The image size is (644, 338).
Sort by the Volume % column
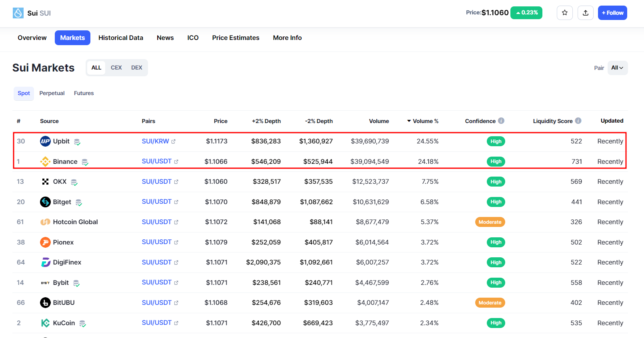pyautogui.click(x=423, y=121)
